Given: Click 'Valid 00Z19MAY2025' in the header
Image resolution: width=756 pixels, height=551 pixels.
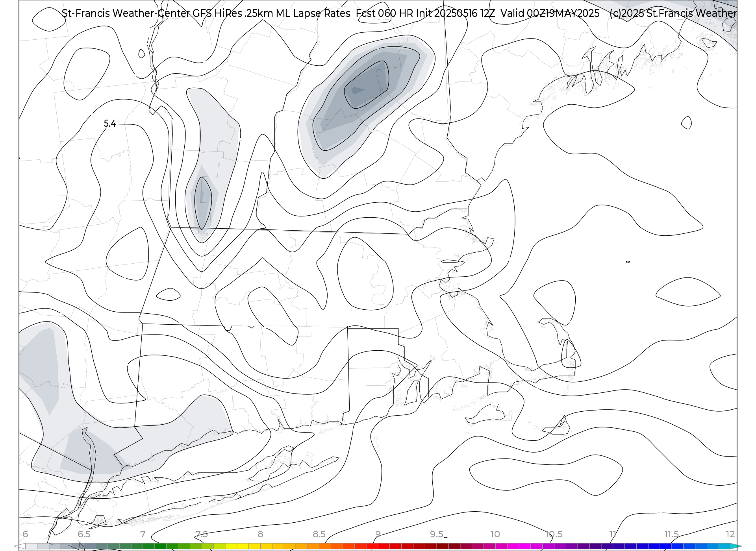Looking at the screenshot, I should tap(550, 13).
